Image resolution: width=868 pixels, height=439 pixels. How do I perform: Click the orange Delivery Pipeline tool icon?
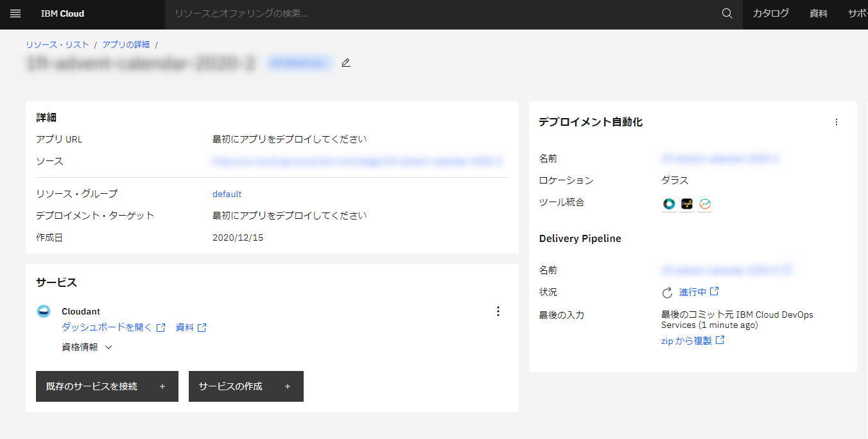point(705,204)
